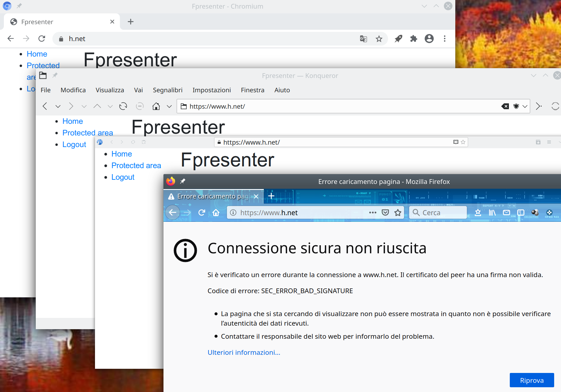The height and width of the screenshot is (392, 561).
Task: Open Home link in Chromium page
Action: coord(37,54)
